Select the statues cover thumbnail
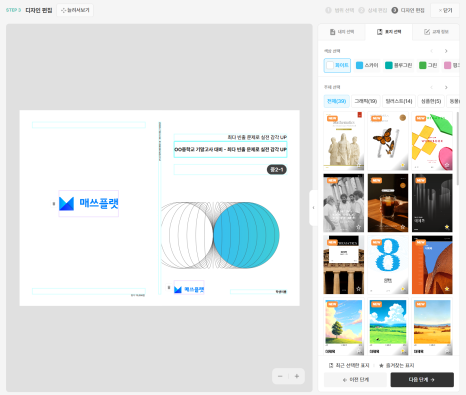 (x=344, y=141)
